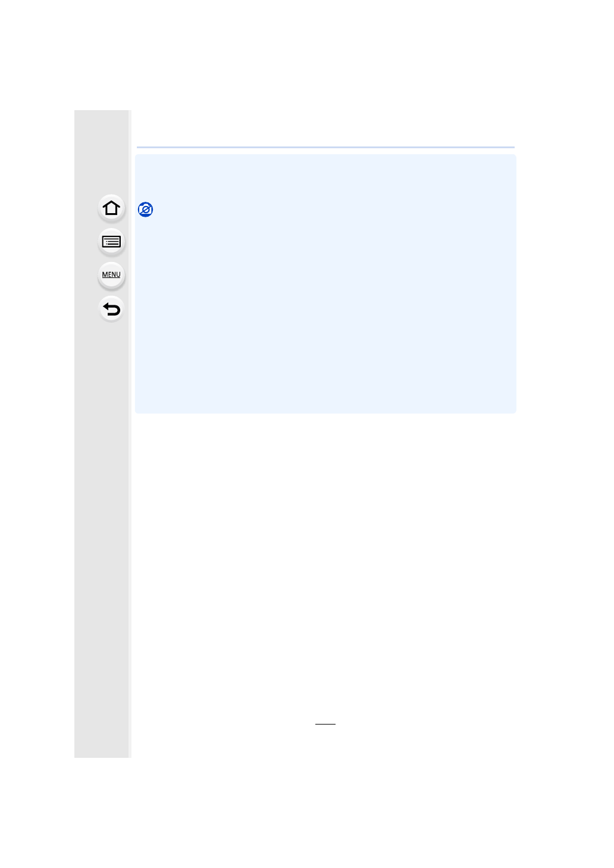Viewport: 614px width, 868px height.
Task: Return to previous page with back arrow
Action: coord(111,309)
